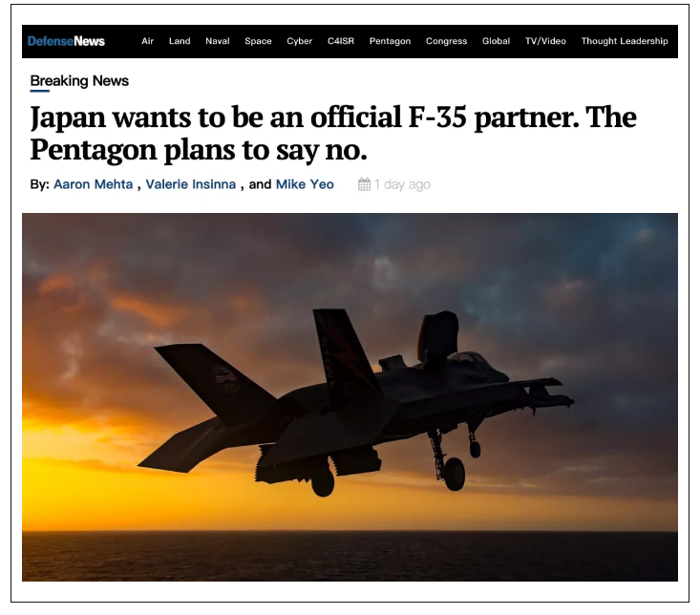
Task: Open Valerie Insinna's author page
Action: 191,184
